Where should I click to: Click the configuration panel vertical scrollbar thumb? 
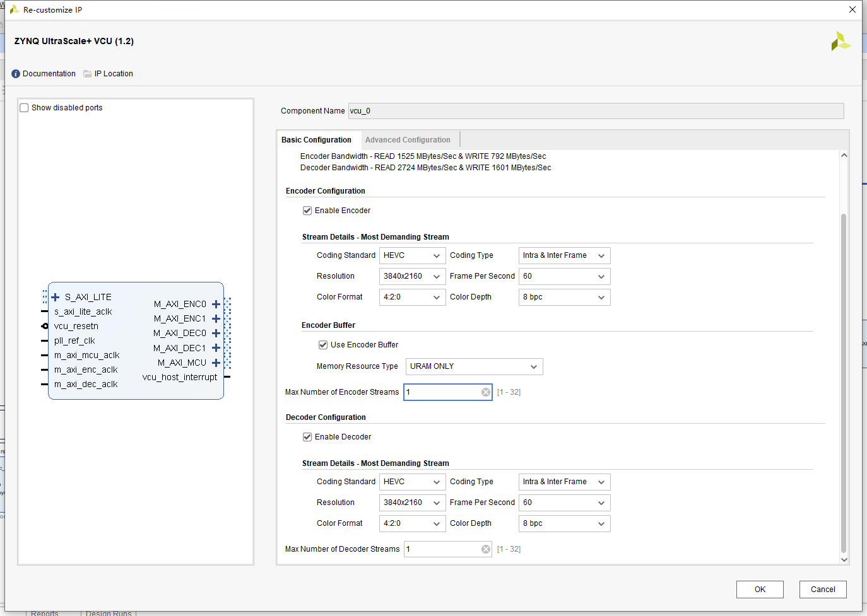click(844, 383)
